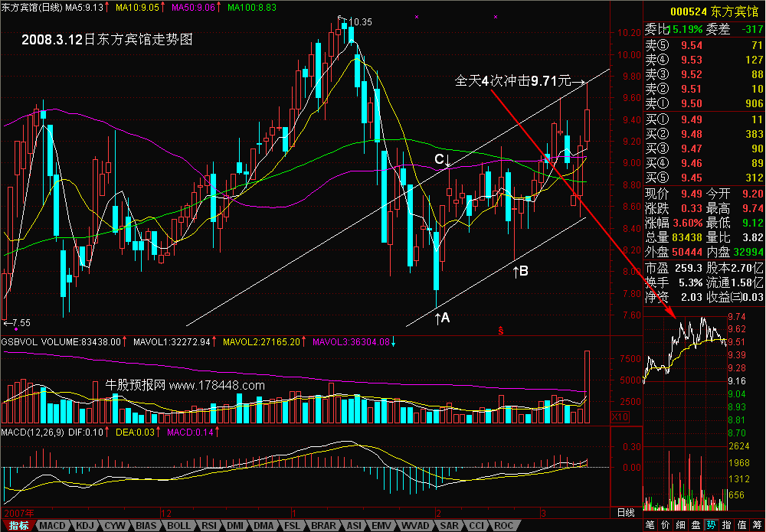Select the 卖④ 9.53 ask row

pos(704,60)
